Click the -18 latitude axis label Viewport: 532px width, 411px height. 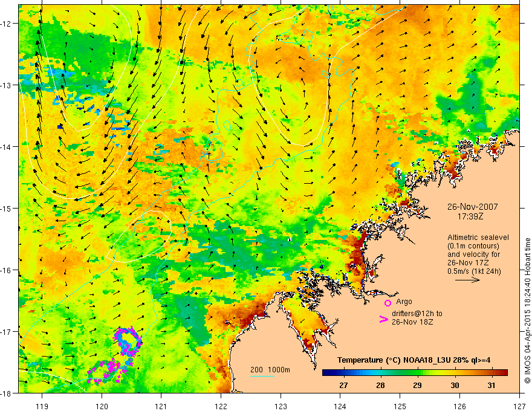click(6, 393)
